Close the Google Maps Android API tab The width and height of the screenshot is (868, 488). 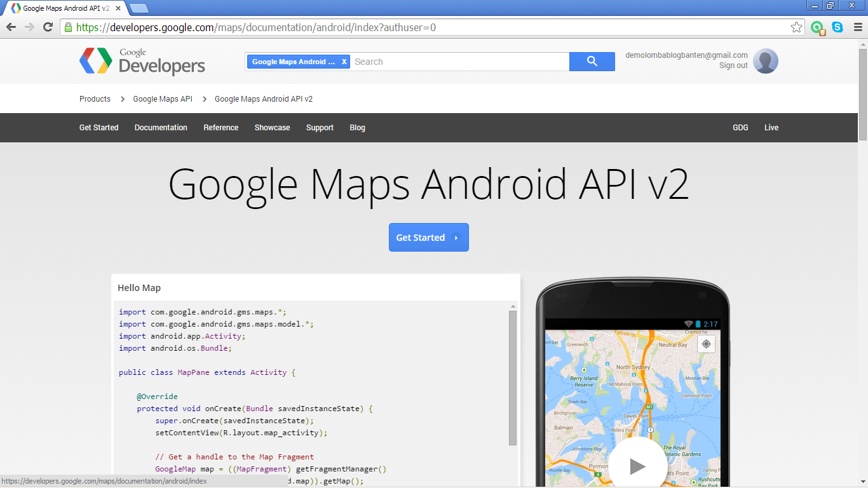pyautogui.click(x=118, y=8)
